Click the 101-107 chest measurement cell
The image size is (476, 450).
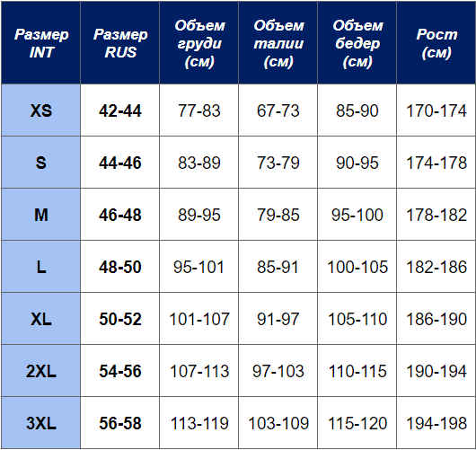198,319
